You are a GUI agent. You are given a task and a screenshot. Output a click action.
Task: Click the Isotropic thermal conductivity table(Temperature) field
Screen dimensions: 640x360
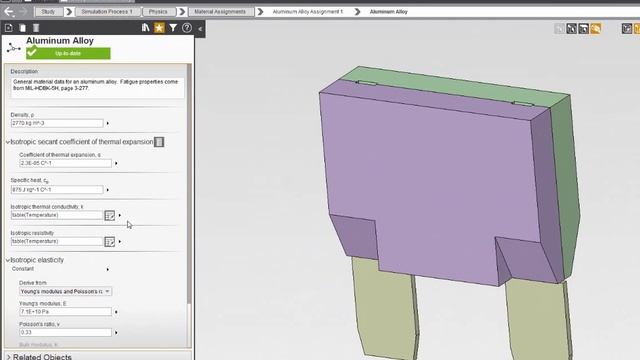click(57, 215)
